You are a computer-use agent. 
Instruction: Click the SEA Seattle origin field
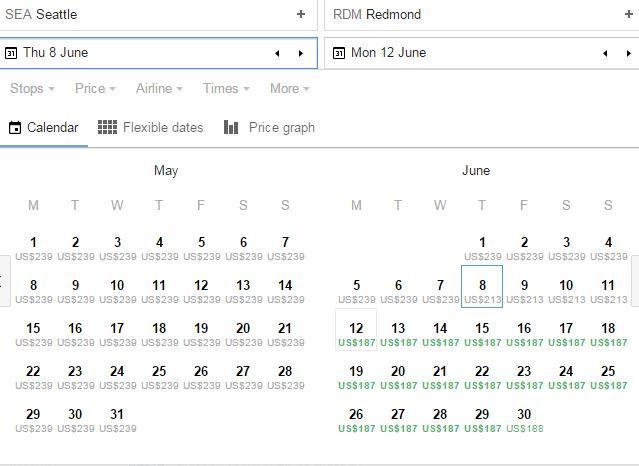point(150,15)
